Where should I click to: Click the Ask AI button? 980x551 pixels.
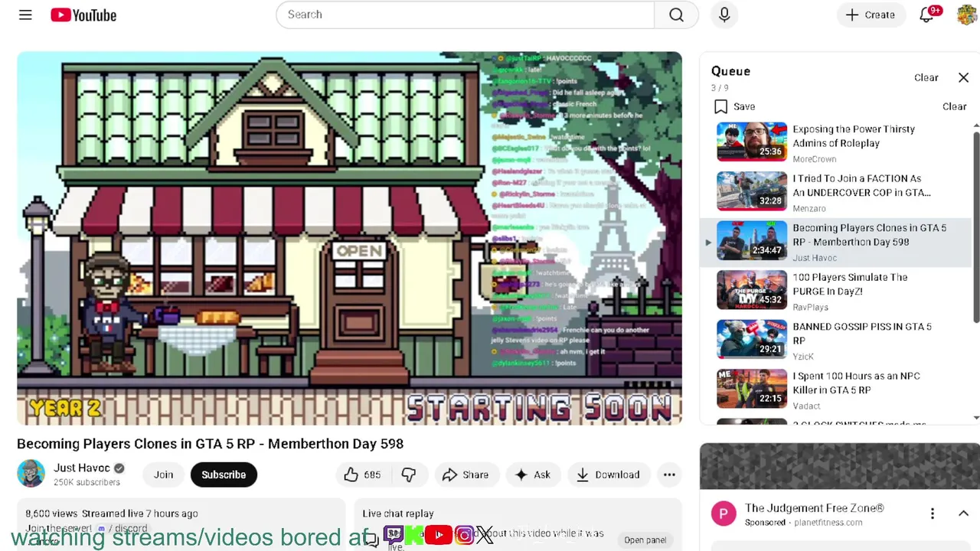click(x=533, y=474)
